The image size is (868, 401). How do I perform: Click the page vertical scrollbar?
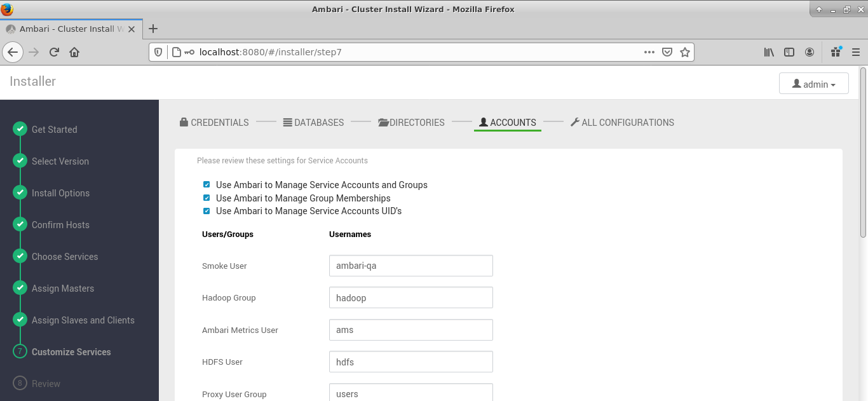coord(863,153)
